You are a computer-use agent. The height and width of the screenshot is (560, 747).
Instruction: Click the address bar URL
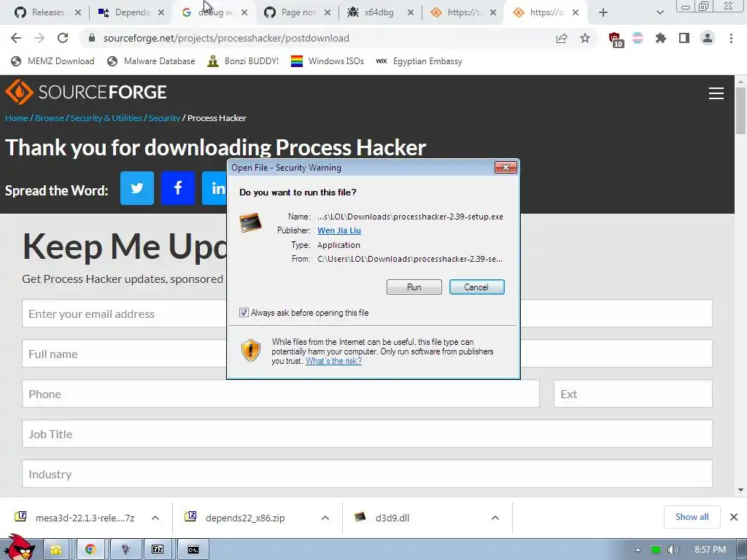pyautogui.click(x=226, y=38)
